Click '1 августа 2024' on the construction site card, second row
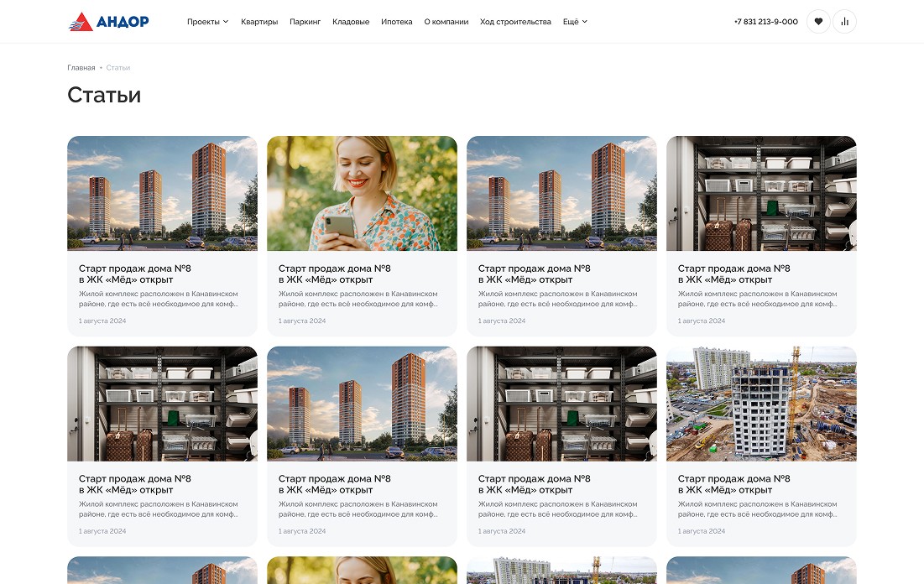Screen dimensions: 924x584 pyautogui.click(x=702, y=531)
